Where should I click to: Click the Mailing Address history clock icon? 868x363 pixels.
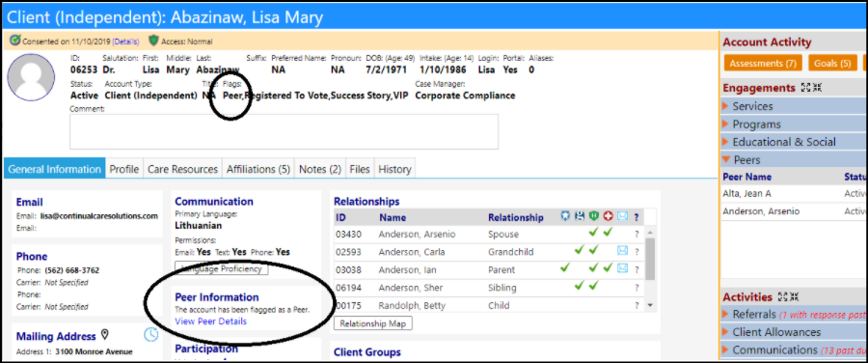(150, 335)
